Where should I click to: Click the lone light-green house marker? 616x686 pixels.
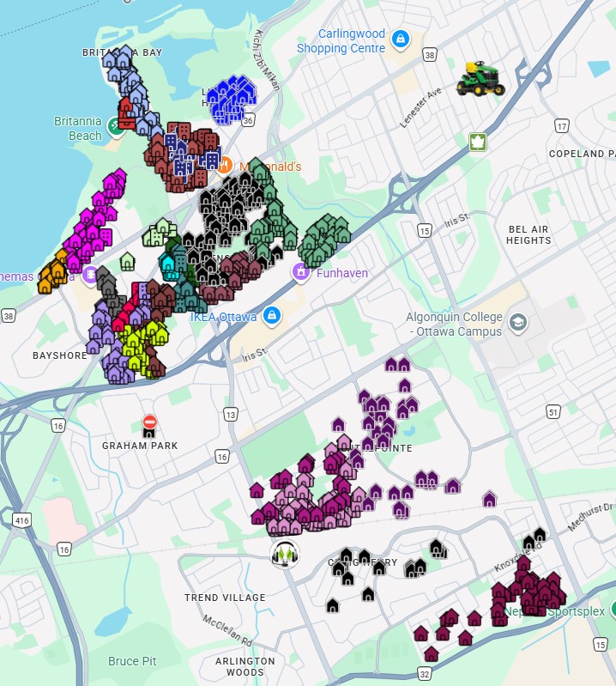127,261
